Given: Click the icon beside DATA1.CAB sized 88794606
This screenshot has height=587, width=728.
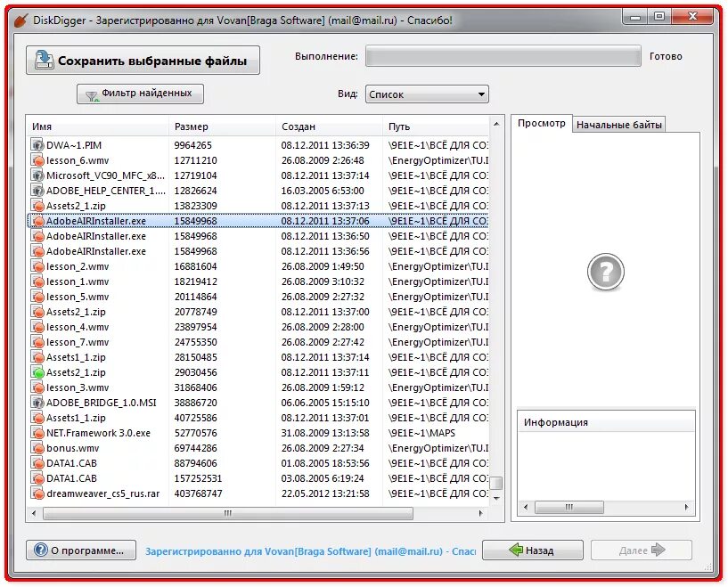Looking at the screenshot, I should 37,463.
